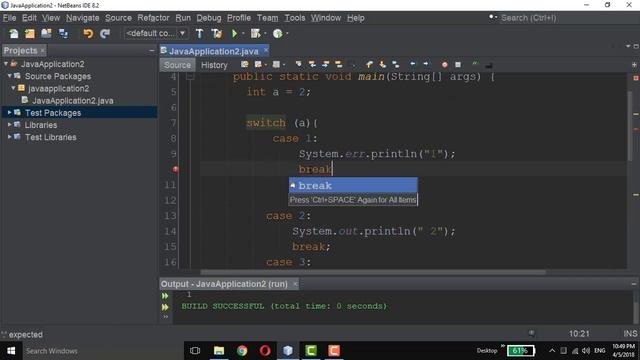
Task: Select the JavaApplication2.java editor tab
Action: (213, 51)
